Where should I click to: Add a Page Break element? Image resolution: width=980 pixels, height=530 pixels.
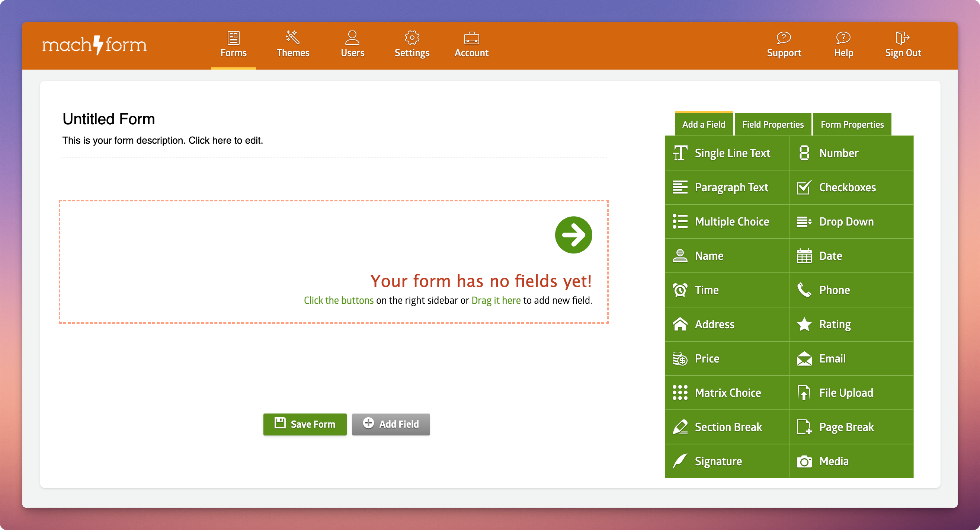point(851,427)
